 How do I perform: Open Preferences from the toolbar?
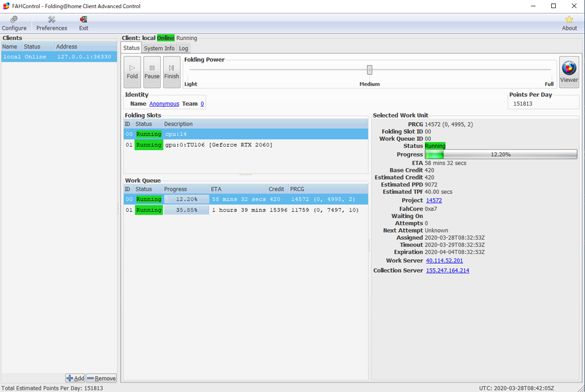[51, 23]
